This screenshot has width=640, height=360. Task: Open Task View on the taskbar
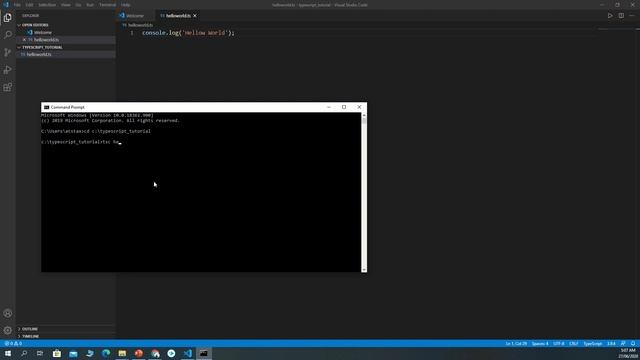tap(40, 353)
